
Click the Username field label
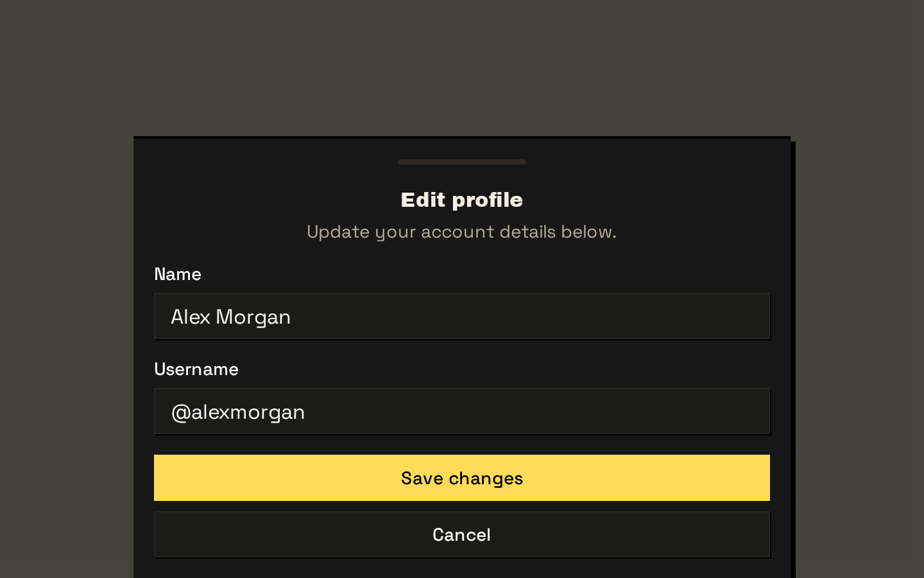(196, 369)
